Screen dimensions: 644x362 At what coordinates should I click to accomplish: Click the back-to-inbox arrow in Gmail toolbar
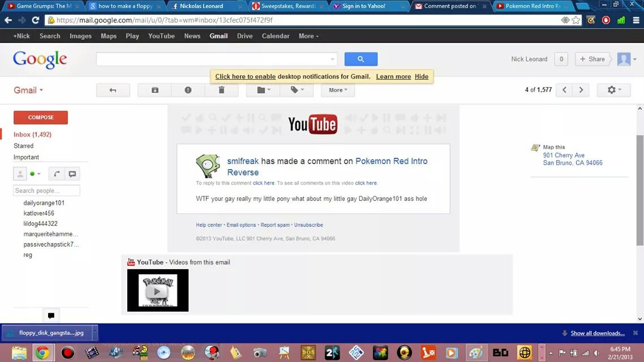point(113,90)
